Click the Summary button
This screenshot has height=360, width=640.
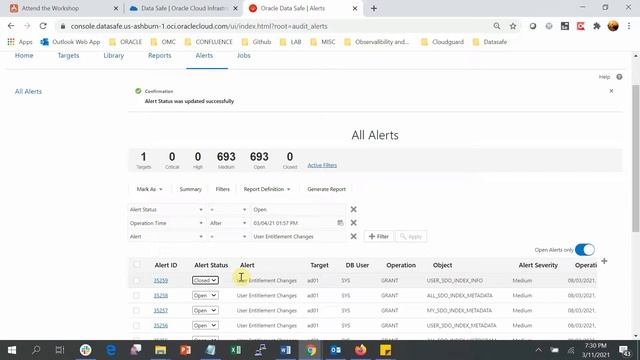point(191,189)
